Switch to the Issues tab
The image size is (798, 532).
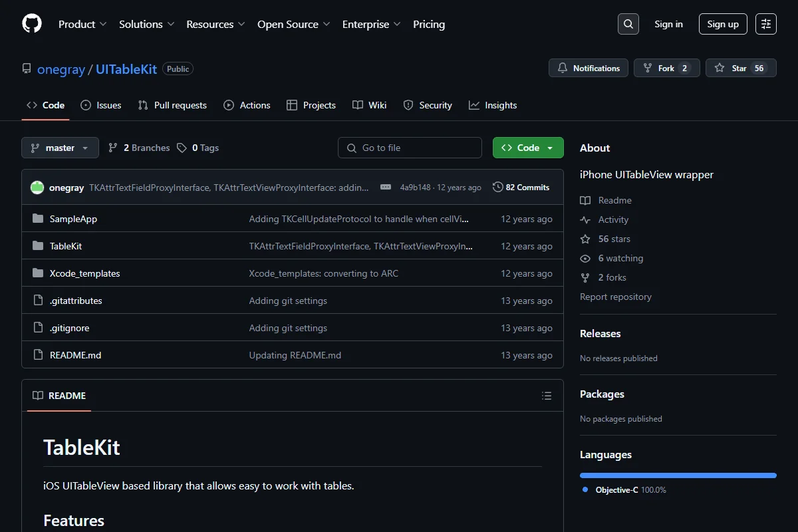(x=101, y=105)
